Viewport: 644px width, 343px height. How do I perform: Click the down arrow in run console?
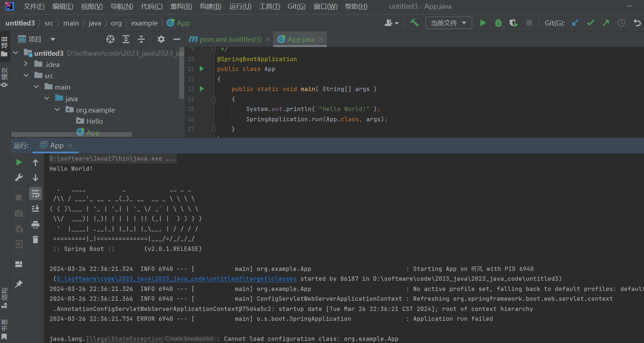[35, 178]
